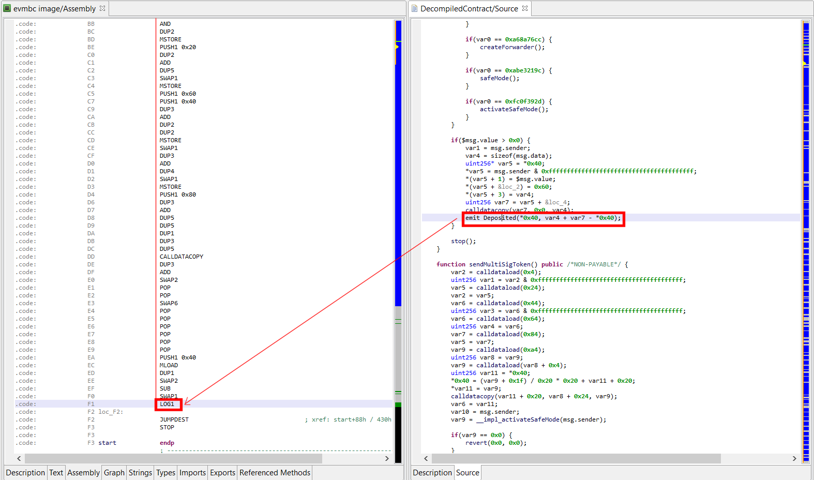Close the DecompiledContract/Source tab

(x=525, y=8)
